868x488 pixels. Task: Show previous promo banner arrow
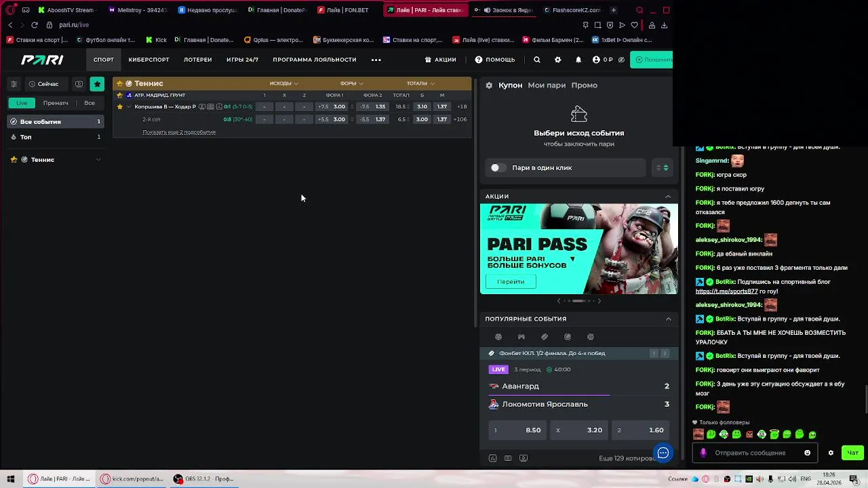[559, 301]
